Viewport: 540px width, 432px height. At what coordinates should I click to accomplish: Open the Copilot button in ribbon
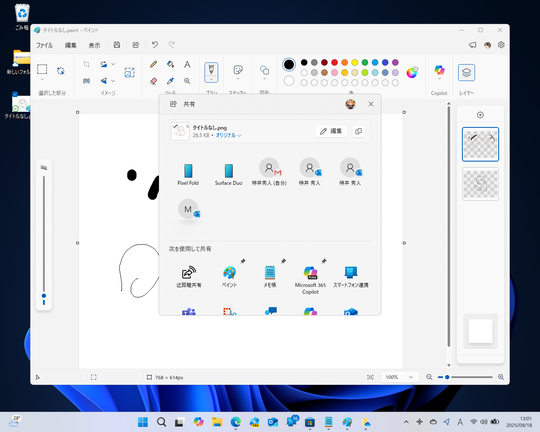pyautogui.click(x=439, y=70)
